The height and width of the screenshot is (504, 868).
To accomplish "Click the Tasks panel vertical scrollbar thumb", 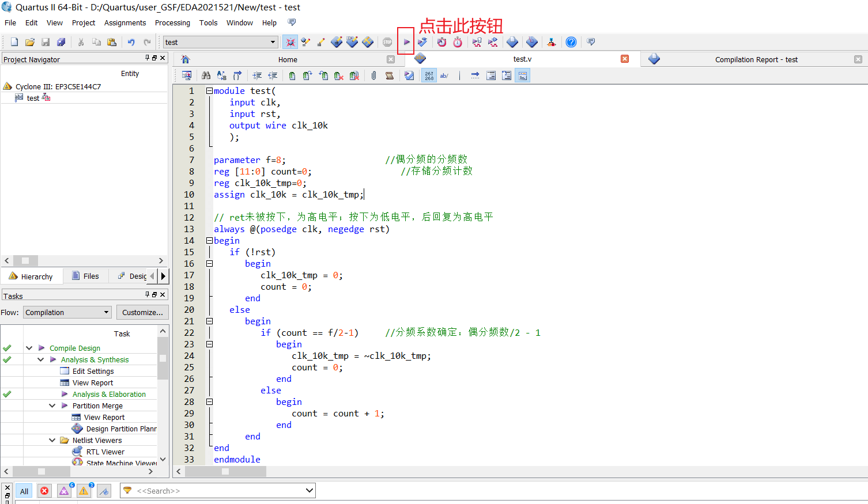I will coord(163,358).
